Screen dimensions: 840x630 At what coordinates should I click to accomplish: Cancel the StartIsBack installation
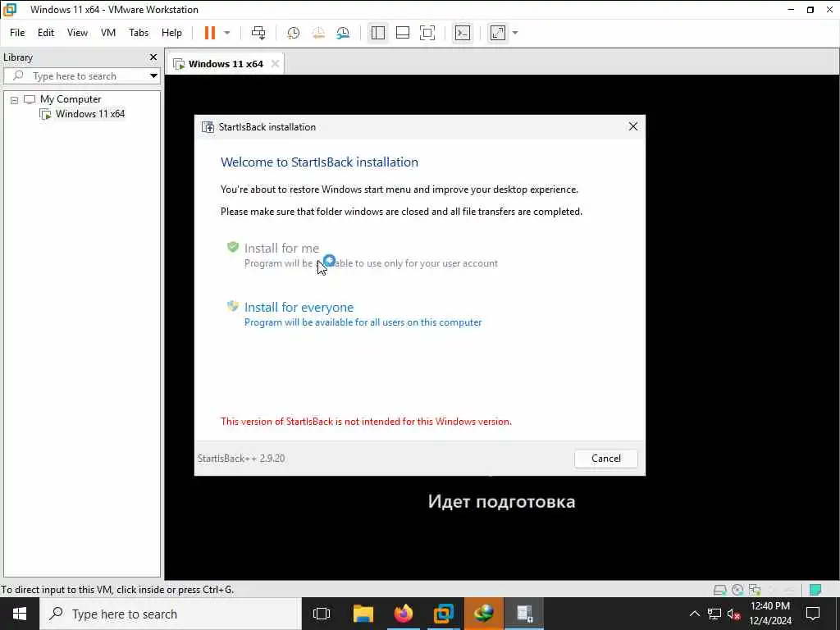click(x=606, y=458)
